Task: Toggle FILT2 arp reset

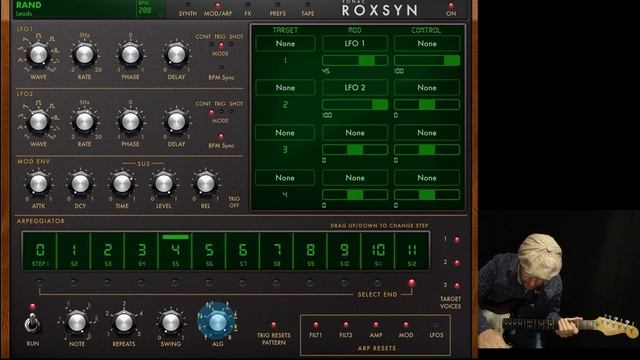Action: click(x=346, y=325)
